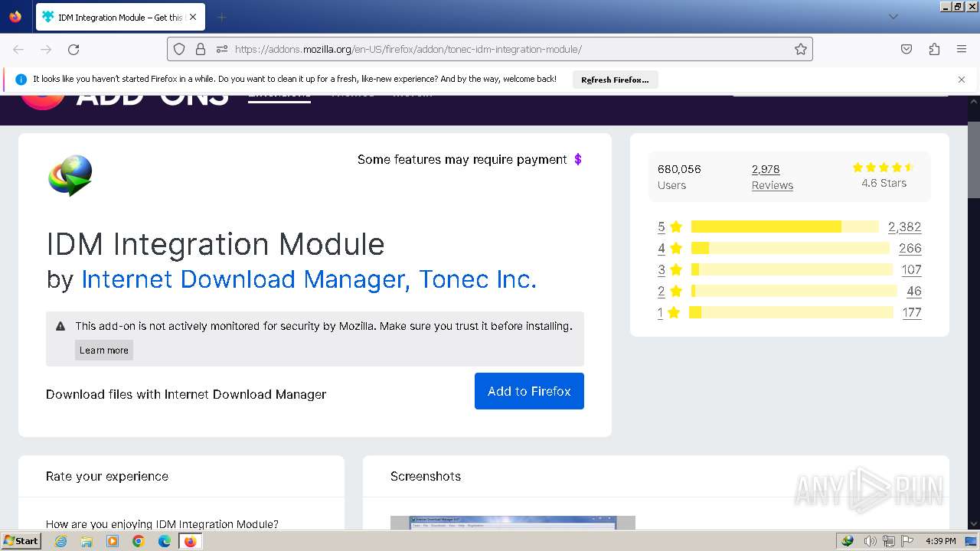Open the media player taskbar icon
This screenshot has height=551, width=980.
pyautogui.click(x=113, y=541)
